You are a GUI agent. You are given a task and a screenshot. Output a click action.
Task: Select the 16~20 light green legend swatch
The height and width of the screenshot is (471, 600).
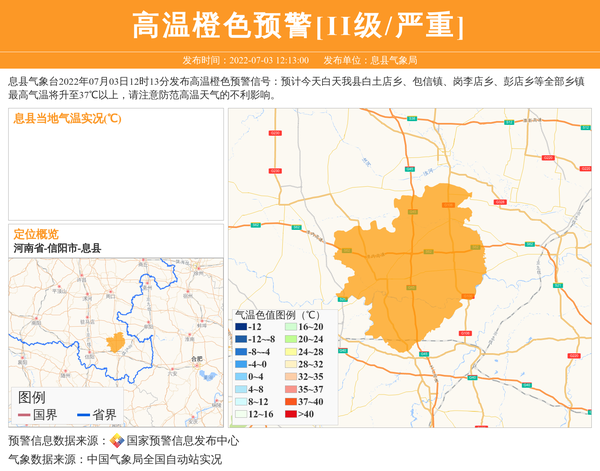coord(290,327)
